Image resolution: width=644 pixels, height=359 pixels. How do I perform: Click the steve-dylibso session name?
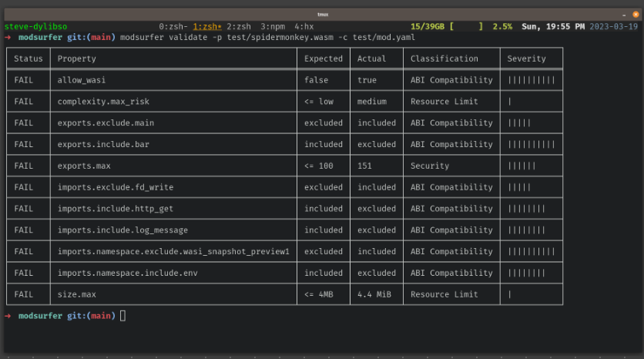click(35, 26)
